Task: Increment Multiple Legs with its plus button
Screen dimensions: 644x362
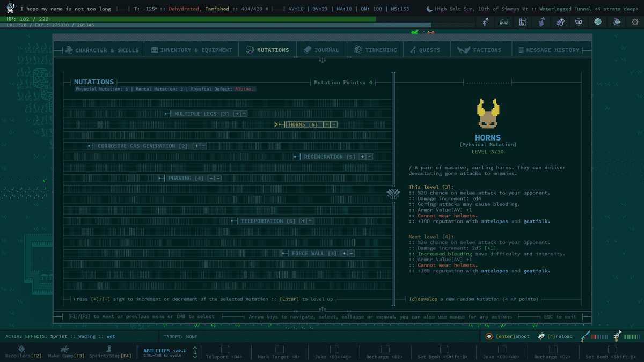Action: 237,114
